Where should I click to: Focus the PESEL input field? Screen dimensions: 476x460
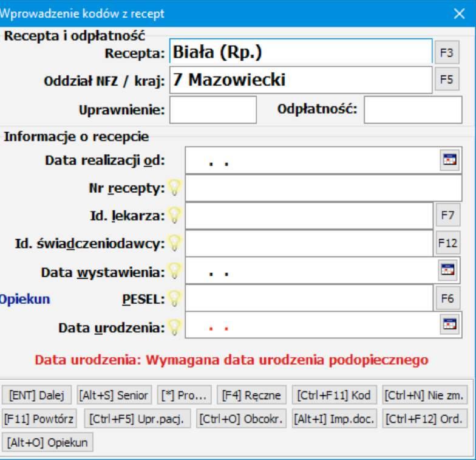point(309,298)
